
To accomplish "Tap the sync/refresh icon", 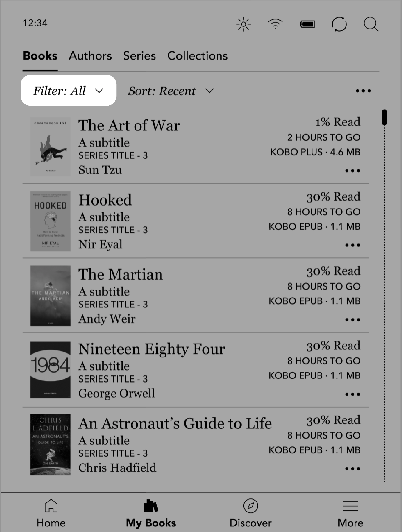I will pos(339,24).
